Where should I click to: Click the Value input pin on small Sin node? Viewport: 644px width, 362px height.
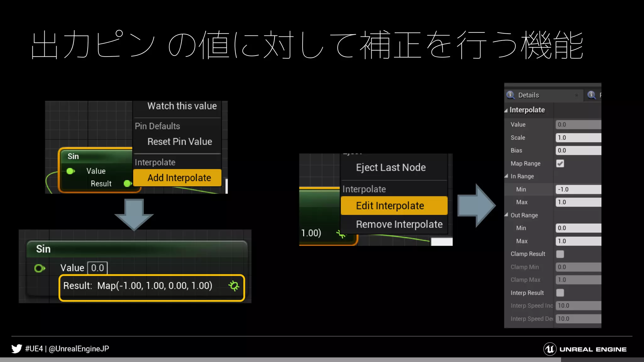(x=70, y=171)
